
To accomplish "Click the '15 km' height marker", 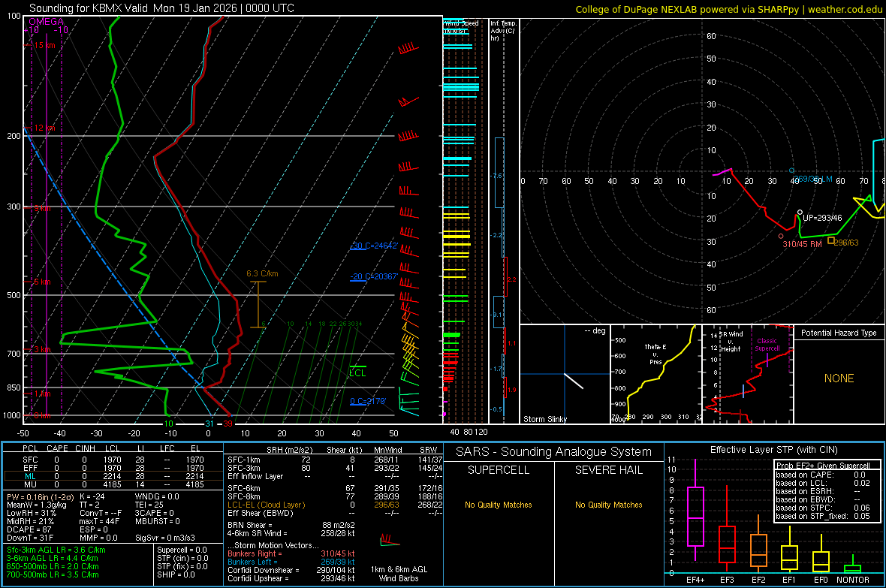I will pyautogui.click(x=44, y=45).
